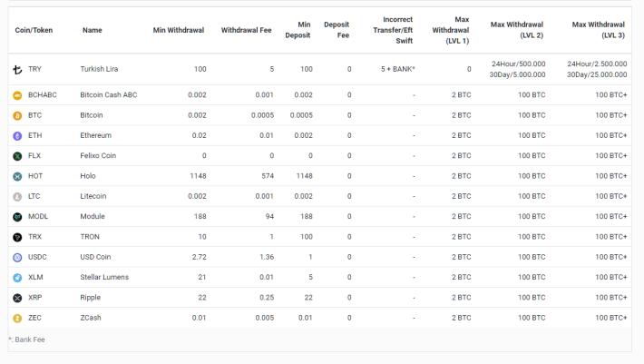The height and width of the screenshot is (364, 644).
Task: Click MODL withdrawal fee value 94
Action: 269,217
